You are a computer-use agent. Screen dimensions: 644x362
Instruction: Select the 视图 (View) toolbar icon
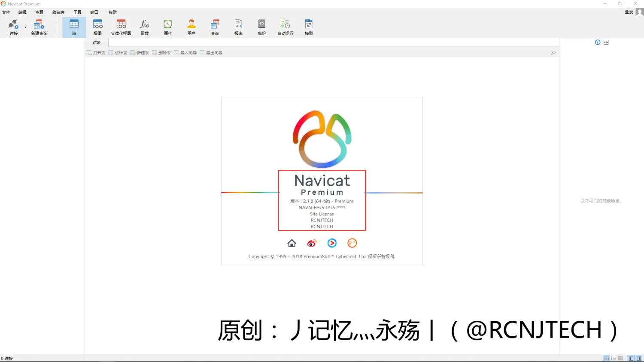[98, 27]
